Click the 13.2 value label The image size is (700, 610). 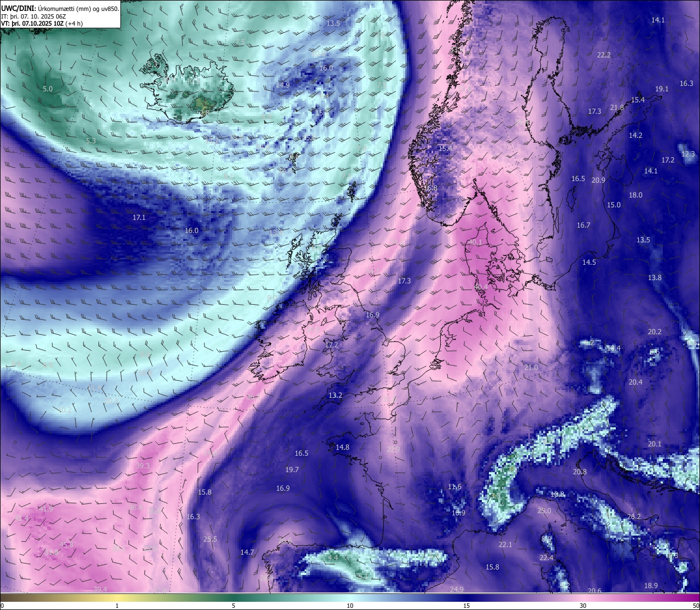point(335,395)
